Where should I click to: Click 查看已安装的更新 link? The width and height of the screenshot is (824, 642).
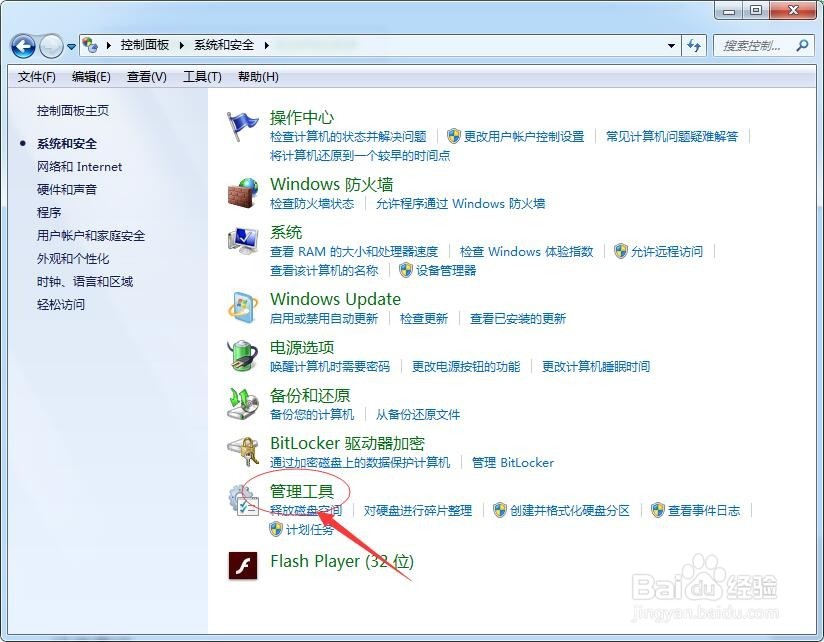(x=518, y=318)
